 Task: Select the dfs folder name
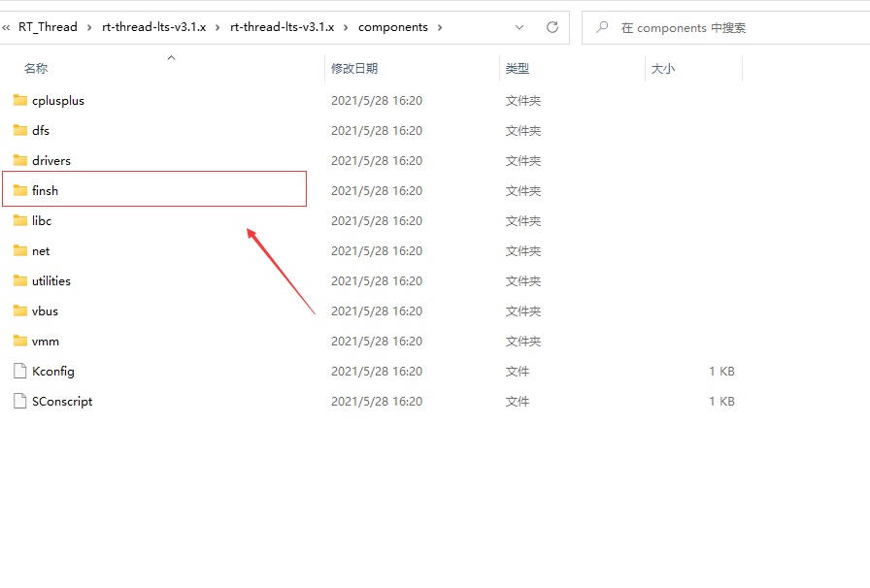[x=41, y=130]
